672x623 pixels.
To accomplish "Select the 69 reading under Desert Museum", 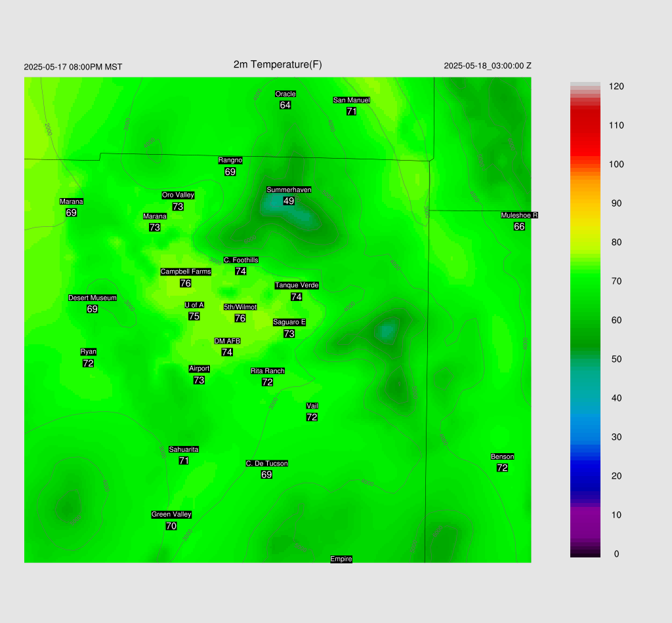I will [92, 309].
